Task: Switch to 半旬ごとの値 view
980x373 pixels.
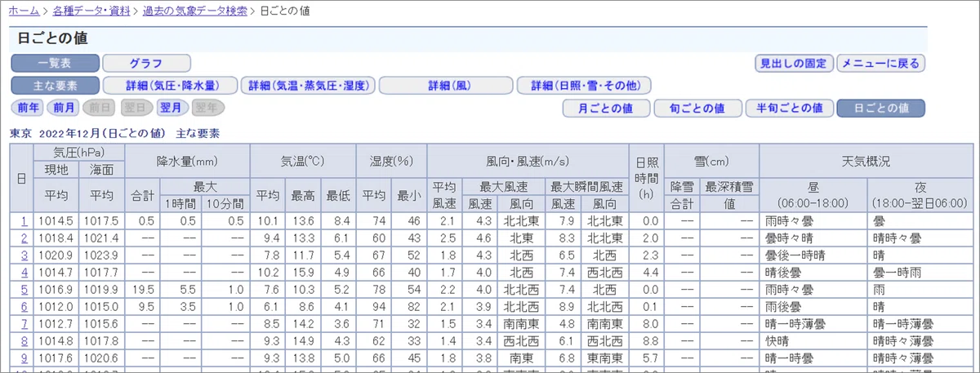Action: [789, 108]
